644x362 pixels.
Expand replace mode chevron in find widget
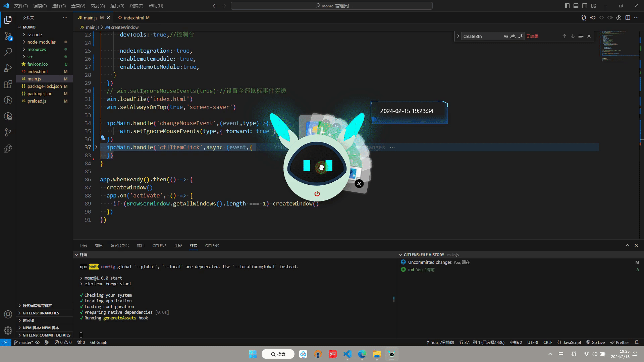[x=458, y=36]
